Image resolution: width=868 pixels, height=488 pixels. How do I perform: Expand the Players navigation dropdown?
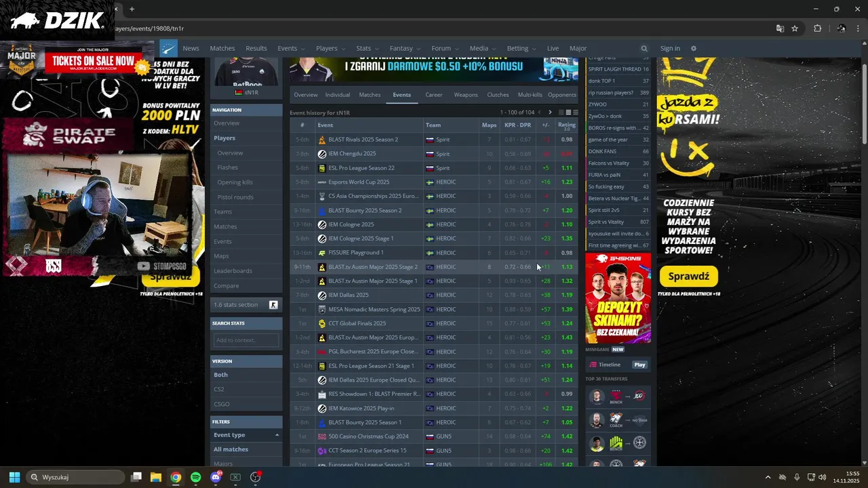[343, 49]
